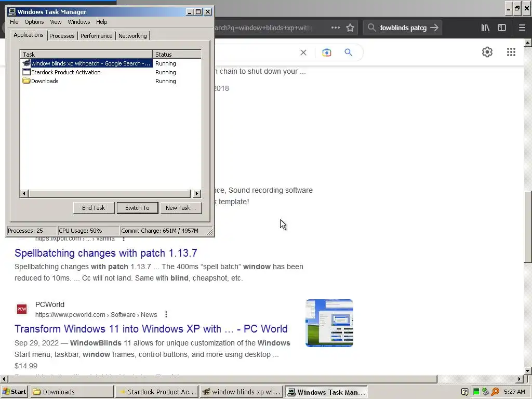Switch to window blinds xp browser taskbar button
532x399 pixels.
pos(241,392)
